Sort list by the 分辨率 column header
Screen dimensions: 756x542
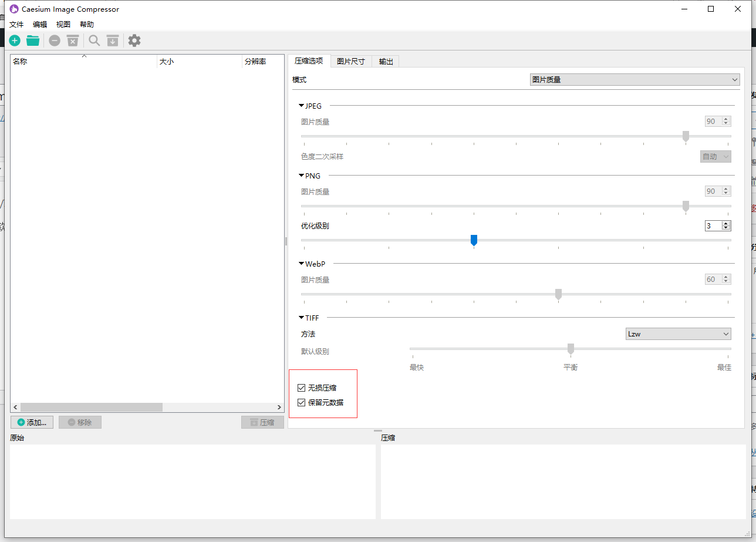point(263,62)
